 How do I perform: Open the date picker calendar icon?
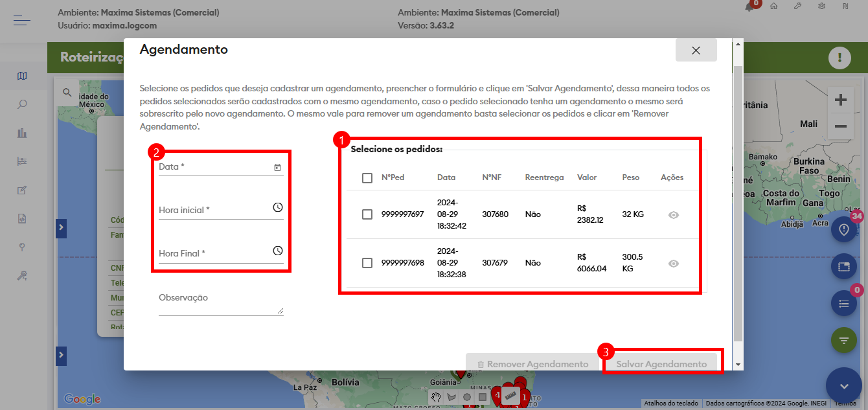pyautogui.click(x=277, y=168)
